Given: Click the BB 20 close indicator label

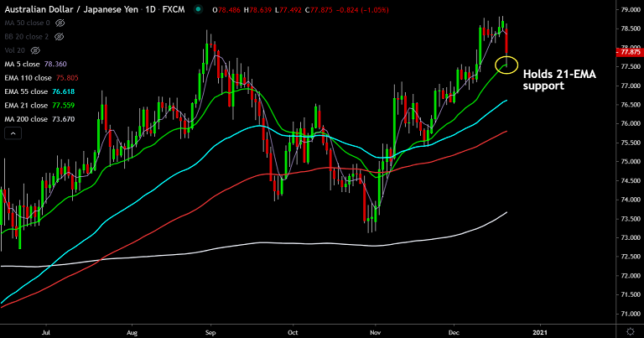Looking at the screenshot, I should point(27,37).
